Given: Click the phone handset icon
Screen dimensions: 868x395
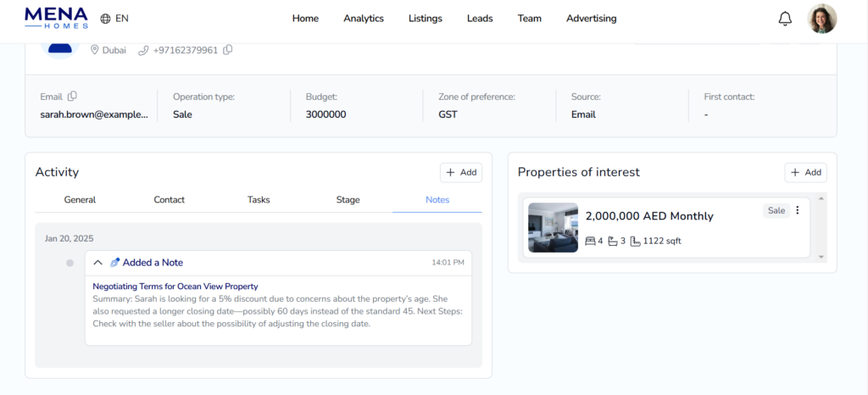Looking at the screenshot, I should point(143,50).
